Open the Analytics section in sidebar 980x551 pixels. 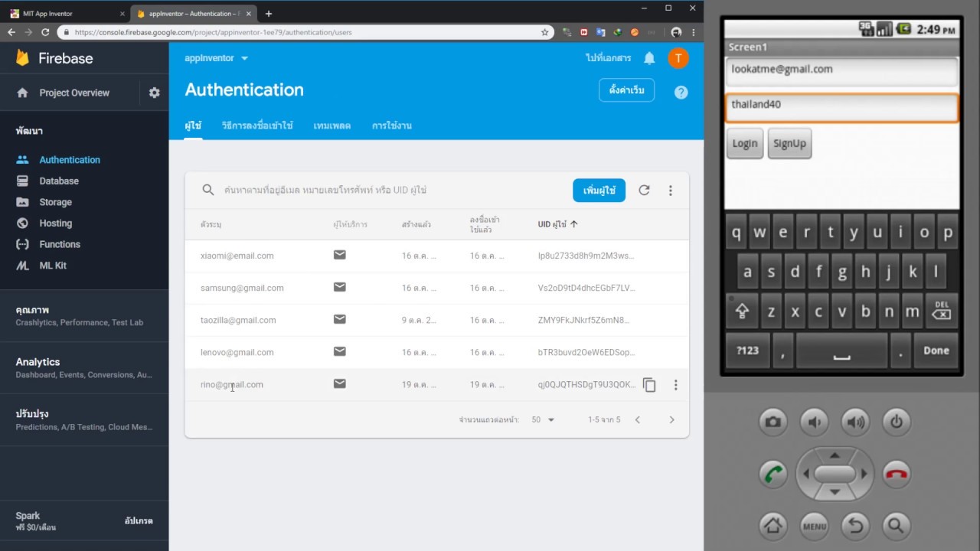84,368
